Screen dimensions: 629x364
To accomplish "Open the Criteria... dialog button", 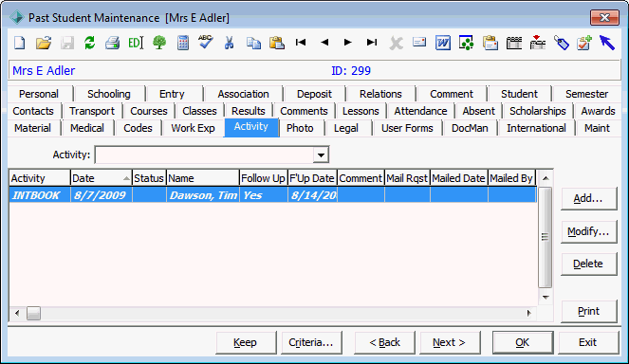I will (x=311, y=342).
